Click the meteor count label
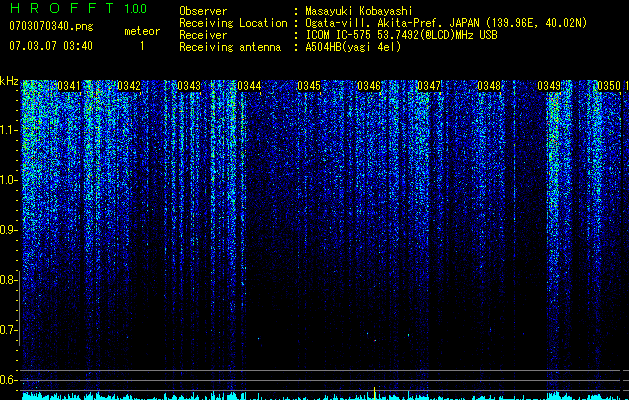 [x=142, y=31]
